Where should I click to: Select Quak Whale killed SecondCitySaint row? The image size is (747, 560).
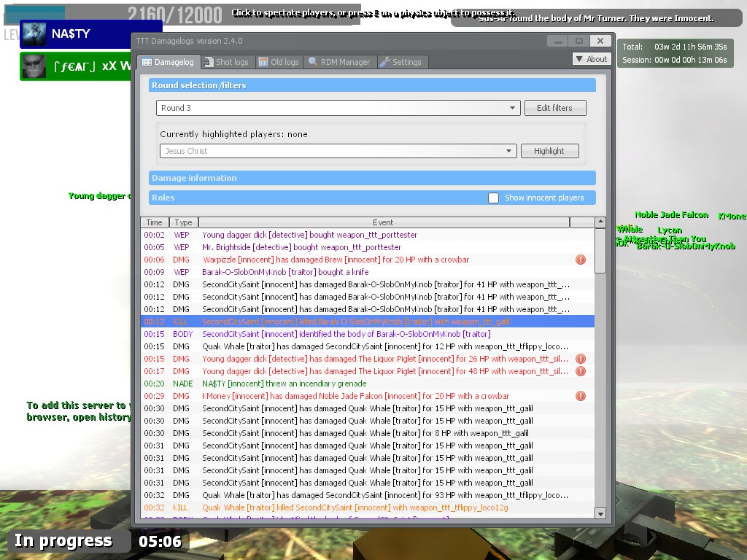coord(368,507)
